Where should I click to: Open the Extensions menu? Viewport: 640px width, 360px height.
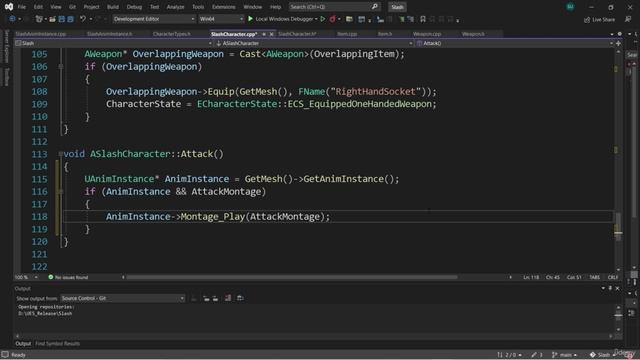point(224,7)
